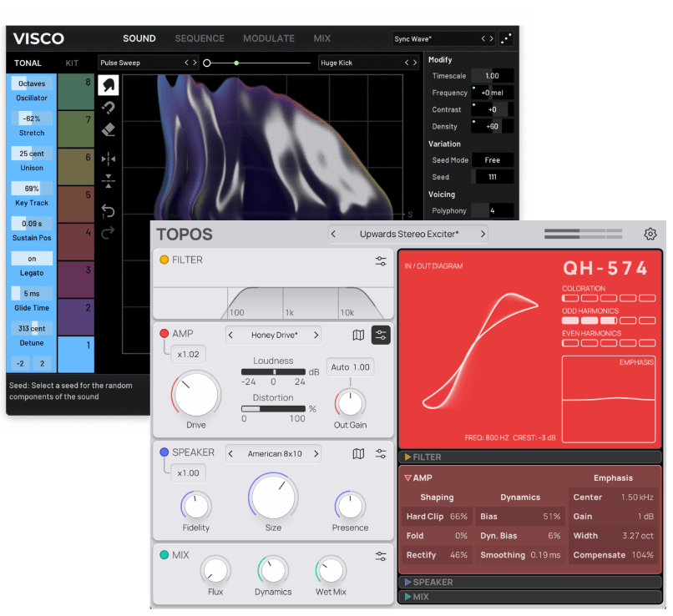The width and height of the screenshot is (673, 616).
Task: Select the blob draw tool in Visco
Action: 108,84
